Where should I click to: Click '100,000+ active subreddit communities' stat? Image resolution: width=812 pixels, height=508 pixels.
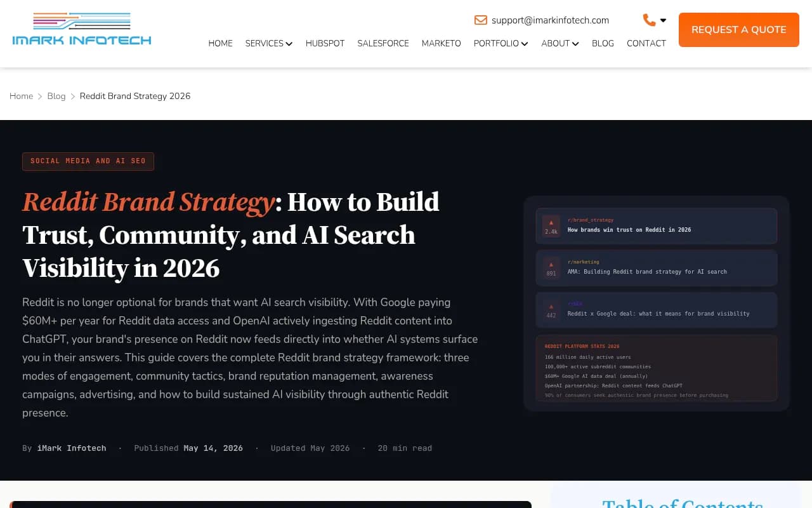598,367
